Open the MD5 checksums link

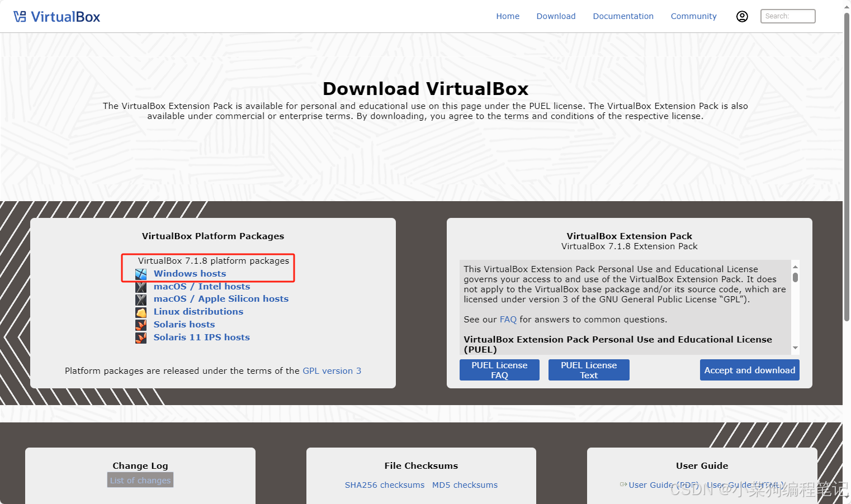tap(465, 485)
